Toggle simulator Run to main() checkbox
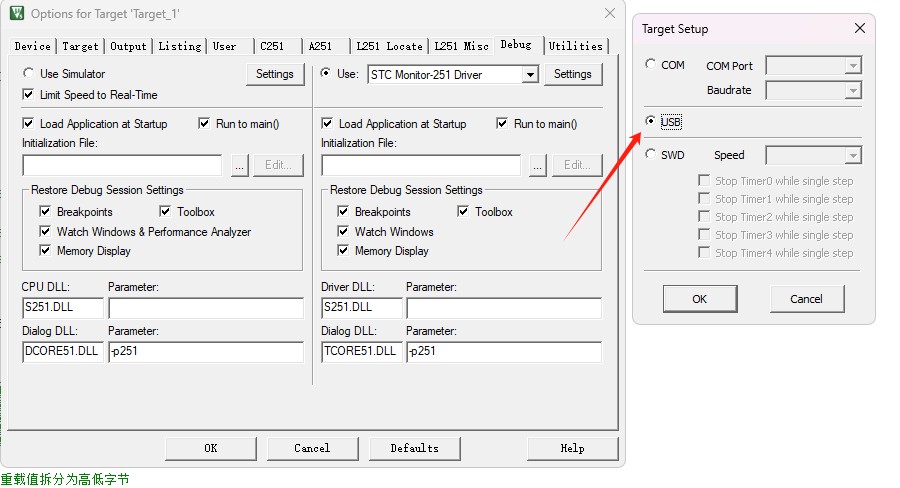The height and width of the screenshot is (488, 900). (x=204, y=123)
